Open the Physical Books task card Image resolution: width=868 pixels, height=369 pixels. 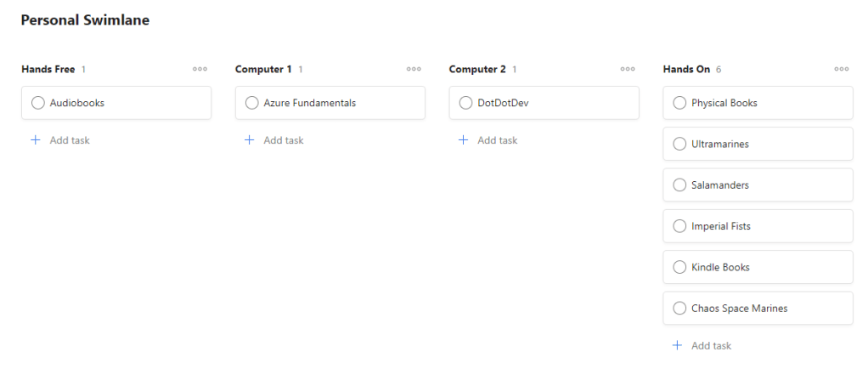[764, 103]
